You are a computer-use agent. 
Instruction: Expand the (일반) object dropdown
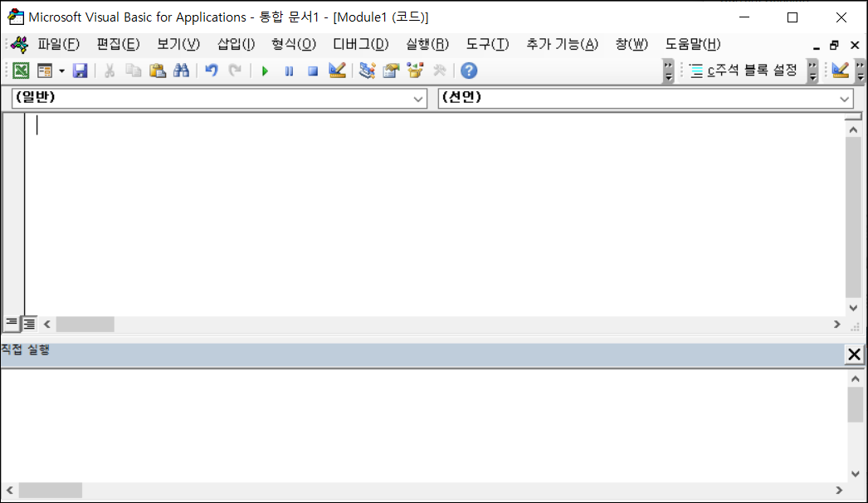pos(418,99)
